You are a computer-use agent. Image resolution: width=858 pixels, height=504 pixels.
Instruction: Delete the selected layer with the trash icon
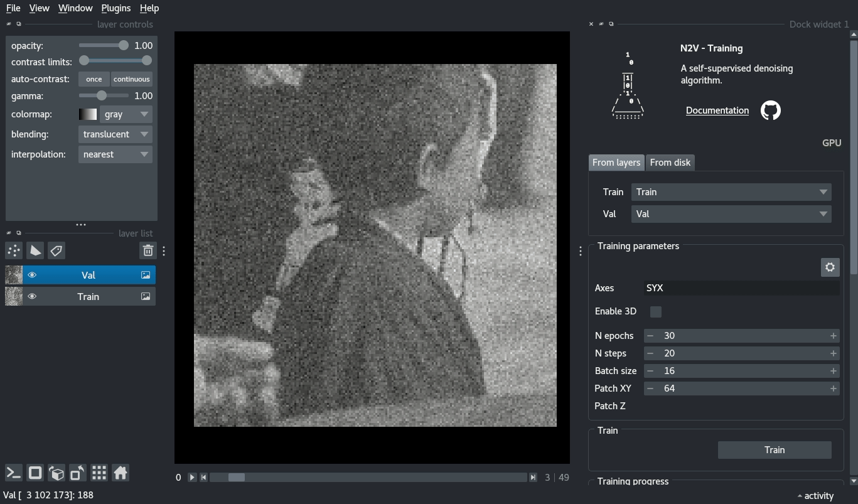pos(147,250)
